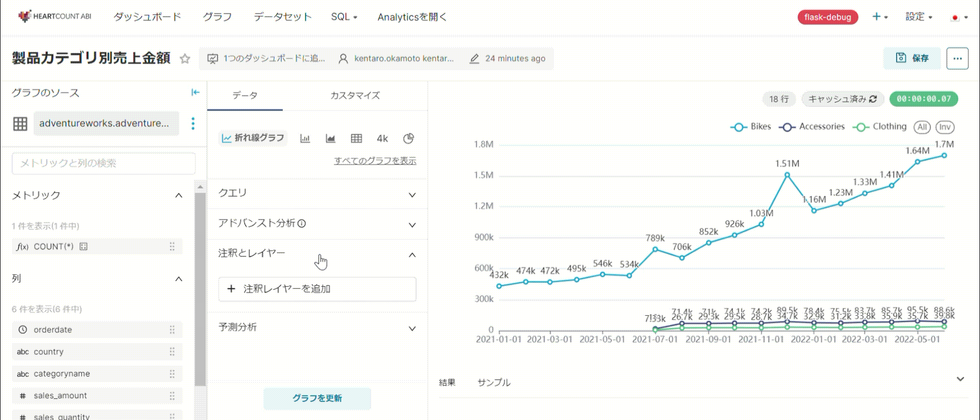The height and width of the screenshot is (420, 980).
Task: Select the area chart type icon
Action: pos(331,138)
